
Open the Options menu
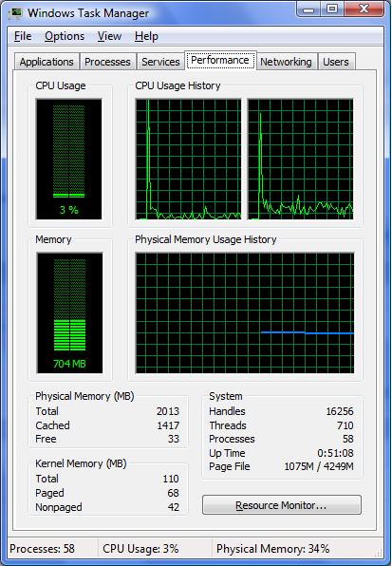65,36
